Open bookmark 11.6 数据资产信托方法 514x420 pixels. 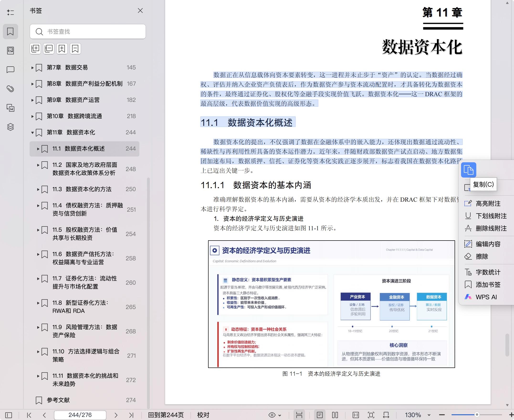click(85, 258)
